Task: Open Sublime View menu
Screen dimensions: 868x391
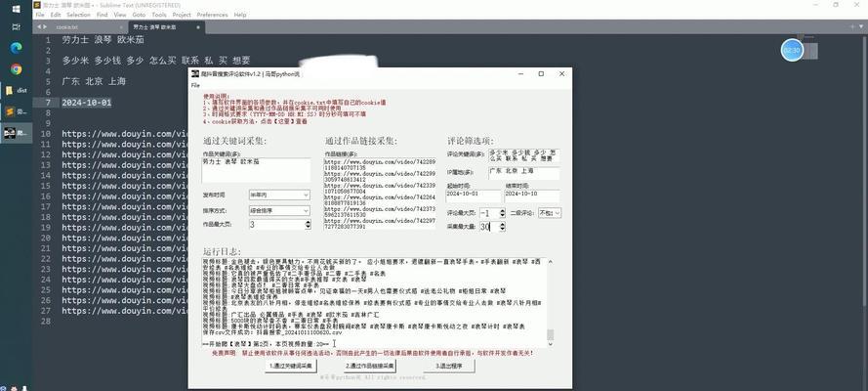Action: [119, 15]
